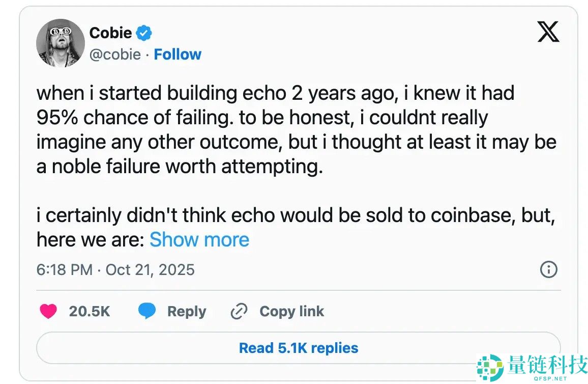
Task: Open the @cobie handle
Action: point(115,54)
